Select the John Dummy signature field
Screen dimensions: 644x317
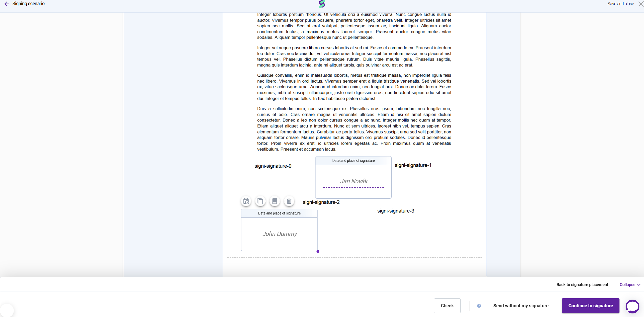pyautogui.click(x=279, y=234)
